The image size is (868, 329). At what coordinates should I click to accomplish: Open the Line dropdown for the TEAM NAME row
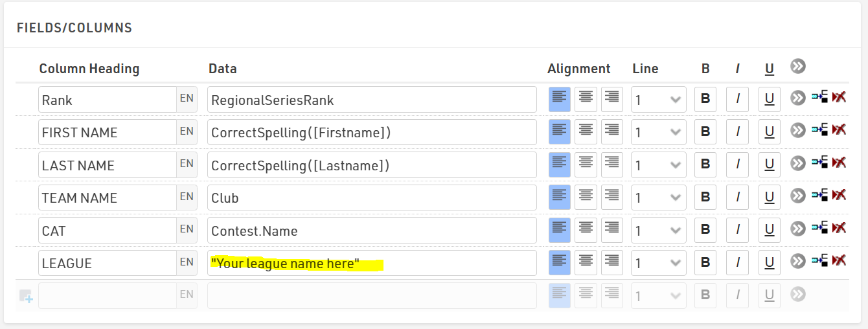[658, 198]
